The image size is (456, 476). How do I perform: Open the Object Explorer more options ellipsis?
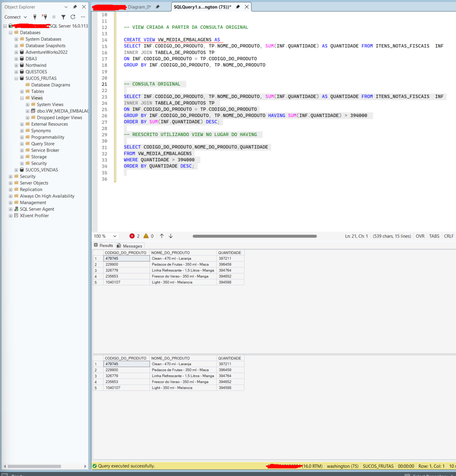click(x=83, y=17)
